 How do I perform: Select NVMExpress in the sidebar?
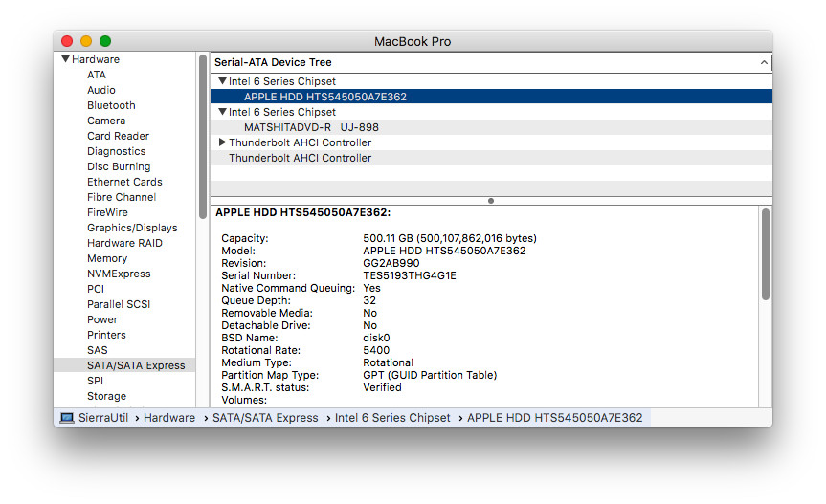[119, 274]
